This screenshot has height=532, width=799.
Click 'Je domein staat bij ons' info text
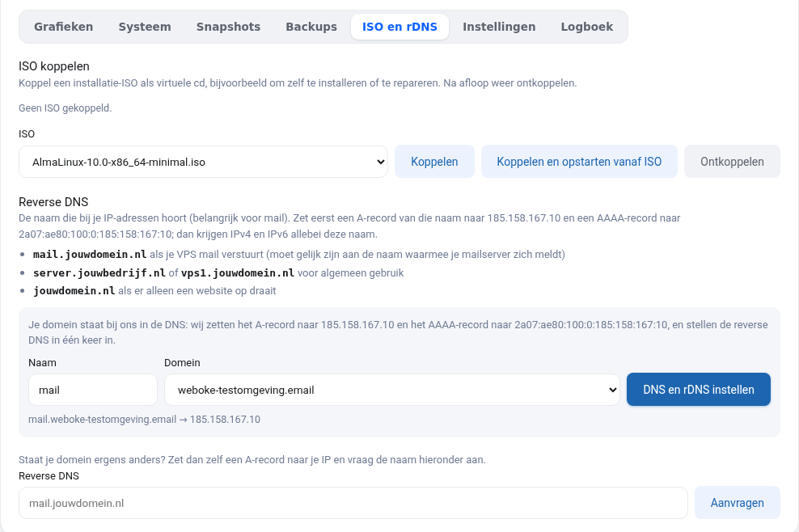pyautogui.click(x=398, y=332)
